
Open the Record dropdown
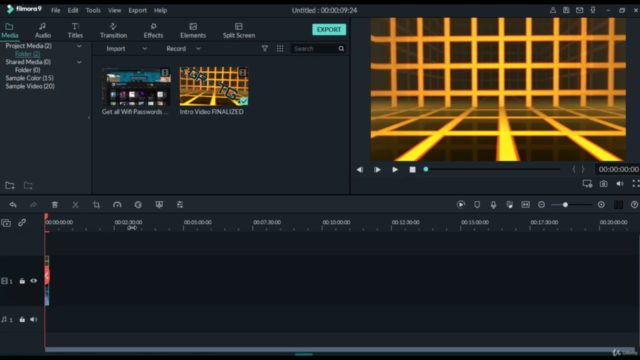pos(183,49)
